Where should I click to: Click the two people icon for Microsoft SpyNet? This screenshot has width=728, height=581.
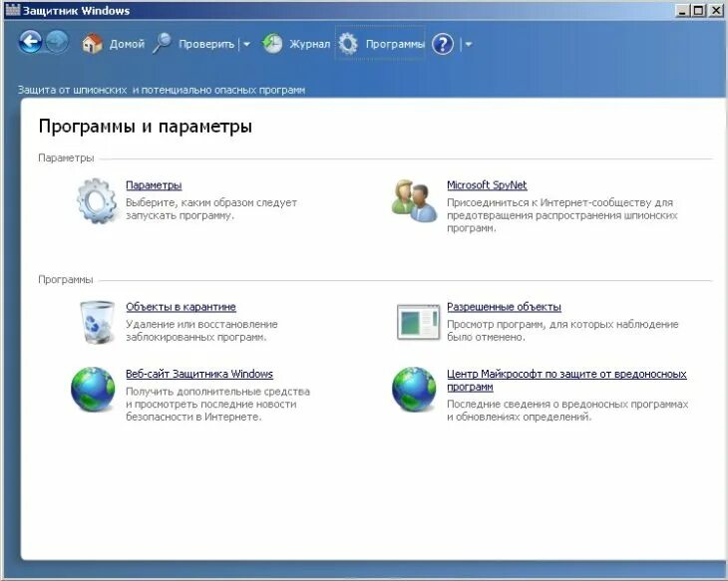pyautogui.click(x=414, y=201)
